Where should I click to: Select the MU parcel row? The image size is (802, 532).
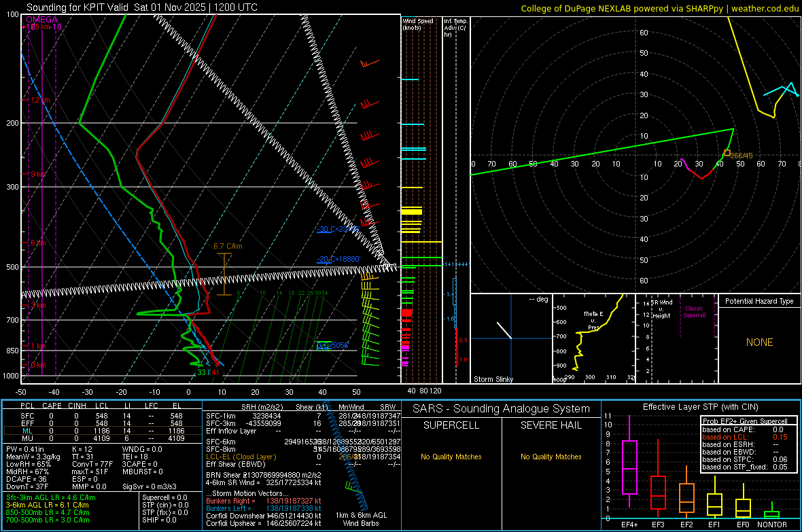(102, 438)
